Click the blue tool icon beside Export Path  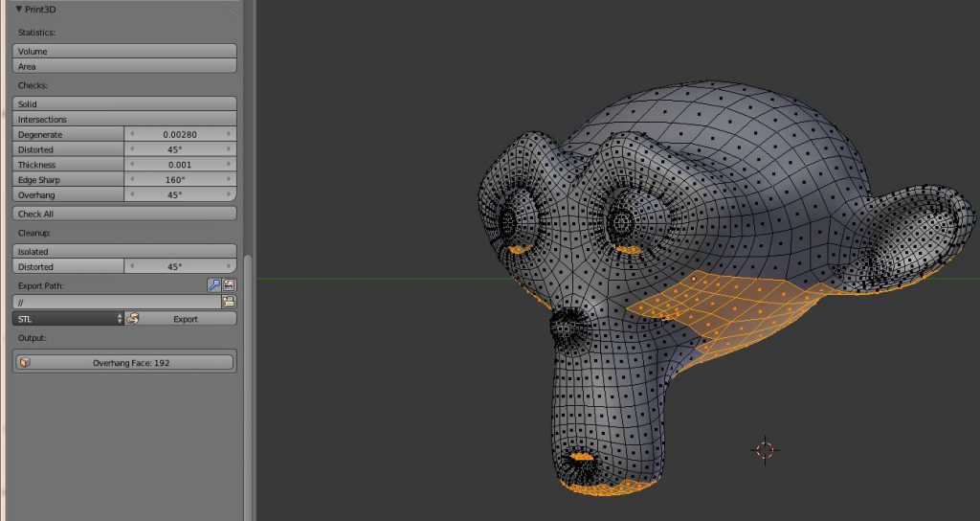point(214,284)
